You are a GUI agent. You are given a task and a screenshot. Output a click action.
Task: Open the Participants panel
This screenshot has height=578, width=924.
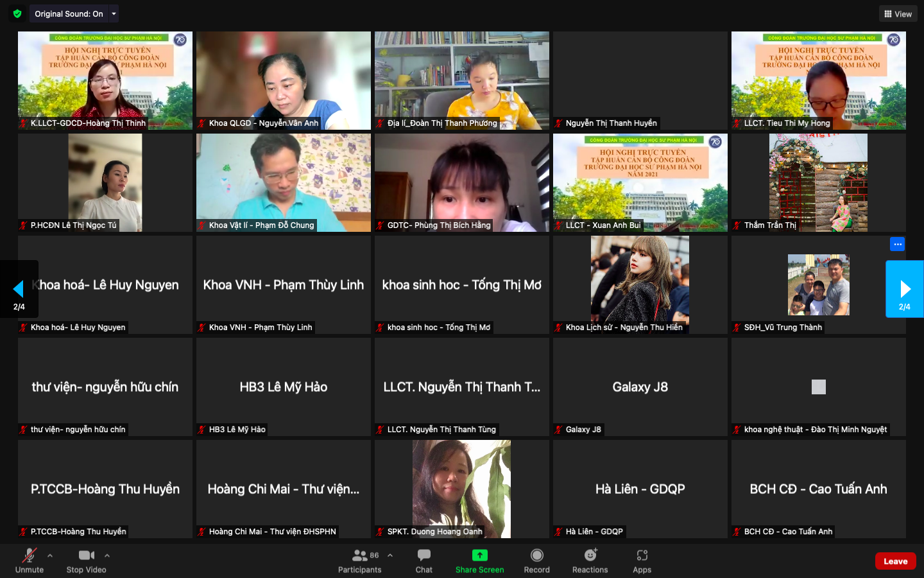[x=360, y=561]
